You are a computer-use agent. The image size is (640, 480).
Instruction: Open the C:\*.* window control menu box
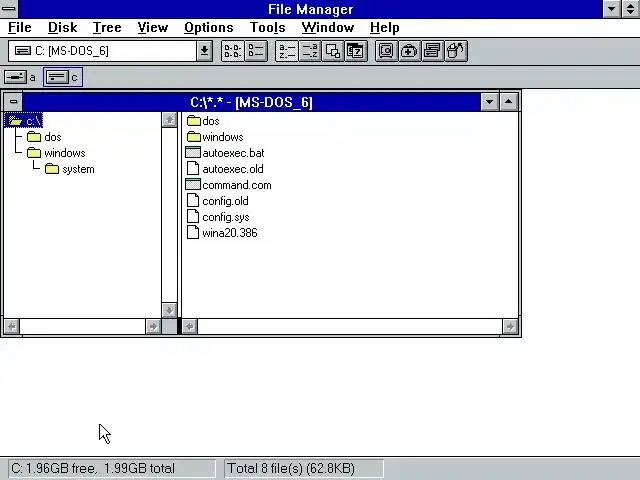coord(13,102)
